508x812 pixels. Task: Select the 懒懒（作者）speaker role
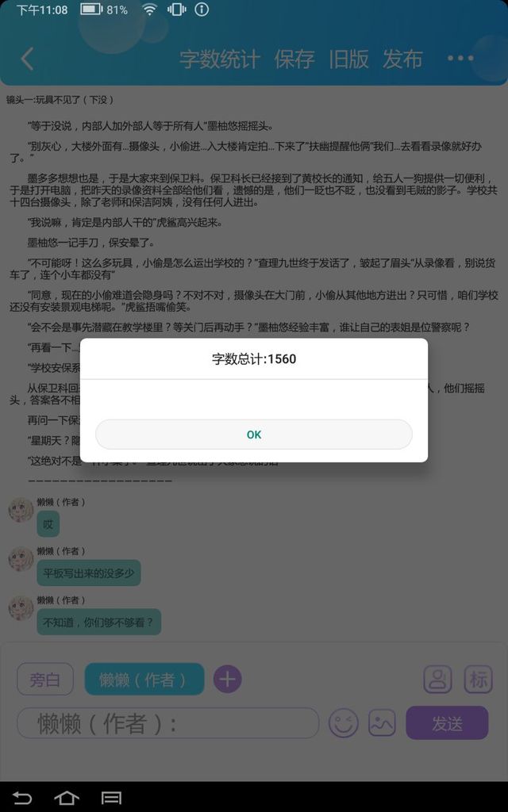click(144, 679)
